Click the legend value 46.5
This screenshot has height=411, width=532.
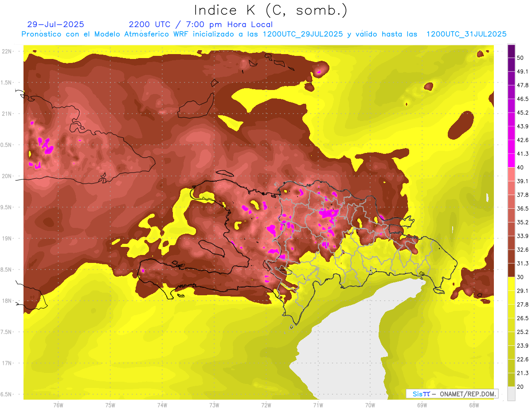[x=522, y=99]
